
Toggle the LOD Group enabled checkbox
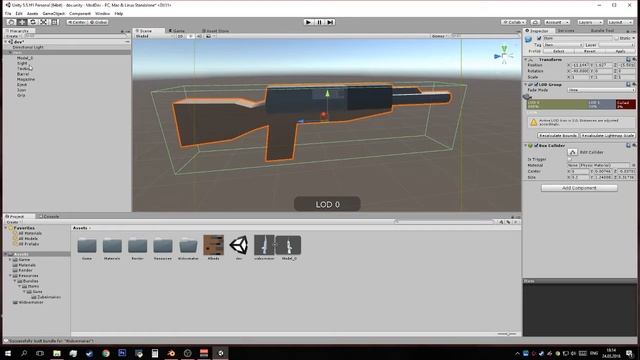536,84
